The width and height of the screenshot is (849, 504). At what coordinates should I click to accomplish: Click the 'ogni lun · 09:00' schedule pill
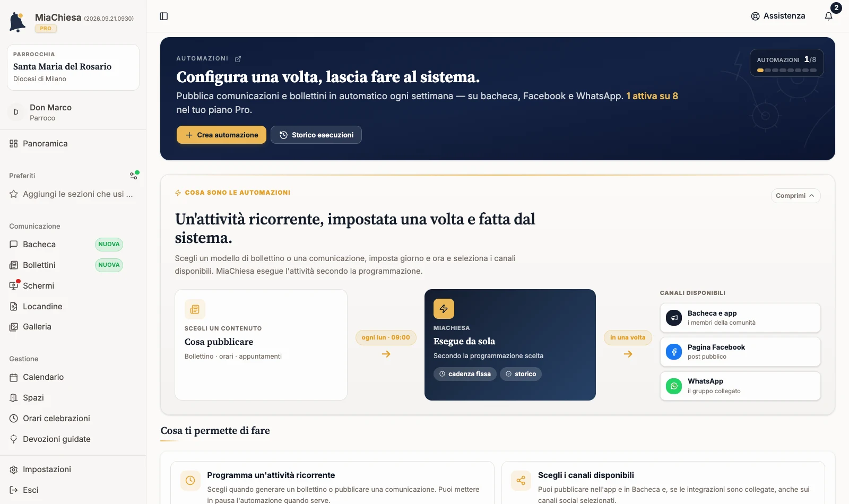386,337
